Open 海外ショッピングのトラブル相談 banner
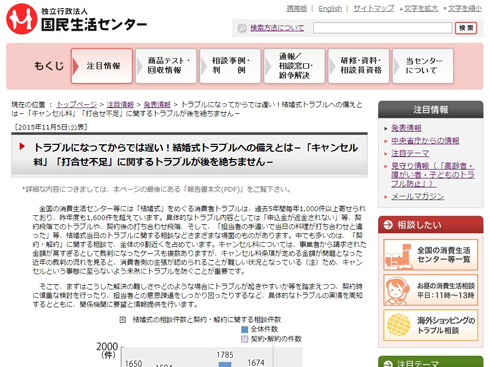Viewport: 490px width, 367px height. (x=431, y=325)
